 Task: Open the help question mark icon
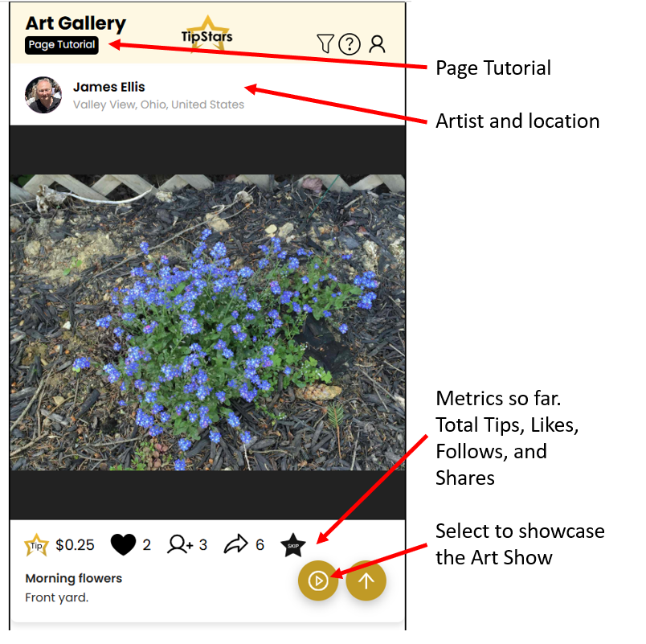(x=350, y=44)
